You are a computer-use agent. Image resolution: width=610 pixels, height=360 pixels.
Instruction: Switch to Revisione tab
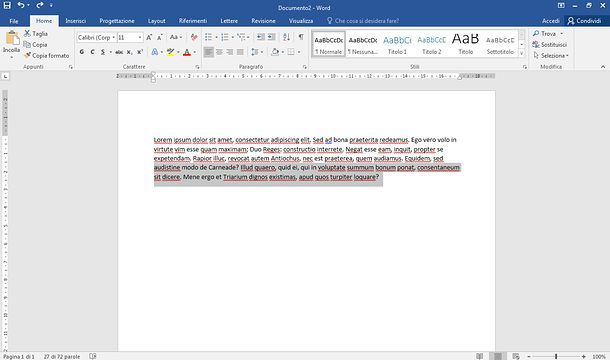click(x=263, y=21)
